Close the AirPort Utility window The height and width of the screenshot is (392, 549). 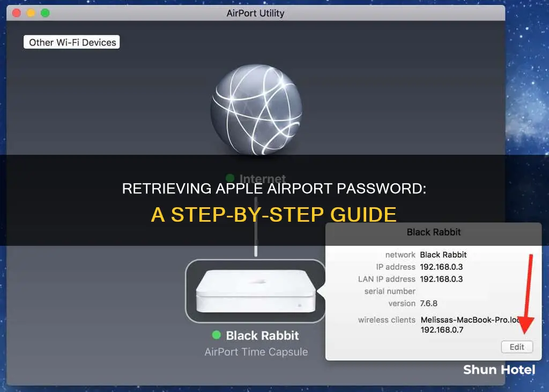17,13
